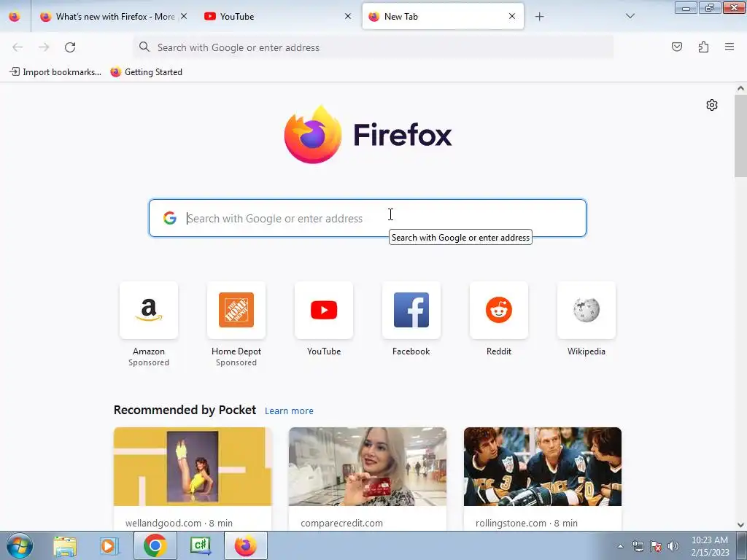Click the taskbar clock 10:23 AM
The image size is (747, 560).
(x=710, y=540)
